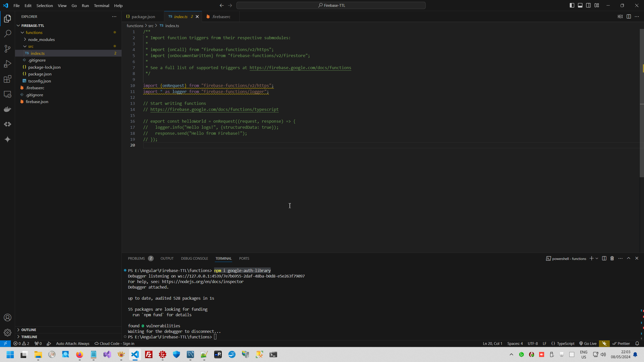Open the firebase docs functions link on line 7
Image resolution: width=644 pixels, height=362 pixels.
coord(300,68)
